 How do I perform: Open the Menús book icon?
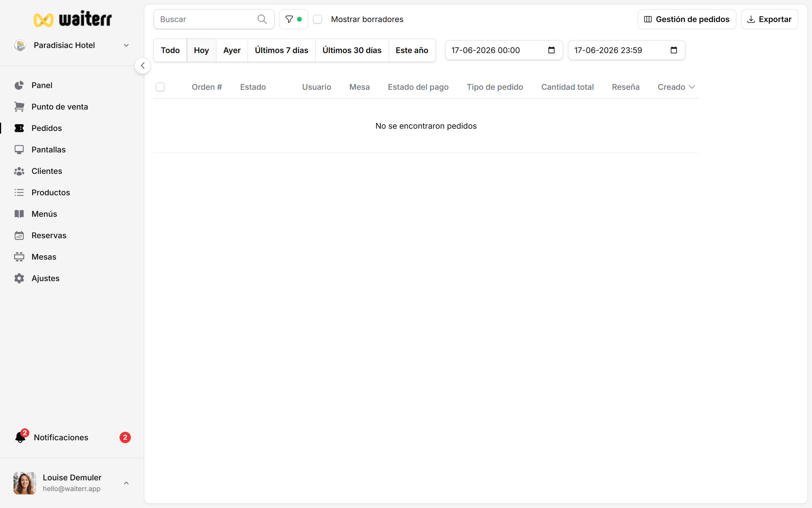click(19, 214)
